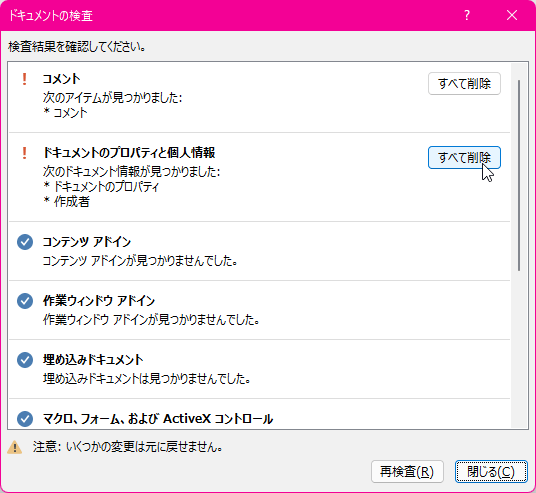Select the 作業ウィンドウ アドイン heading
The height and width of the screenshot is (493, 536).
pyautogui.click(x=99, y=301)
